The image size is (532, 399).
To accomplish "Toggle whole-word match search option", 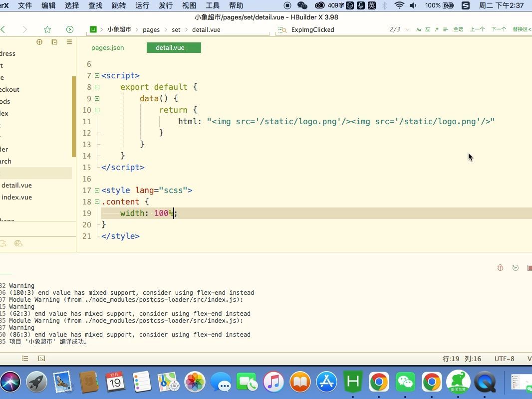I will pos(428,29).
